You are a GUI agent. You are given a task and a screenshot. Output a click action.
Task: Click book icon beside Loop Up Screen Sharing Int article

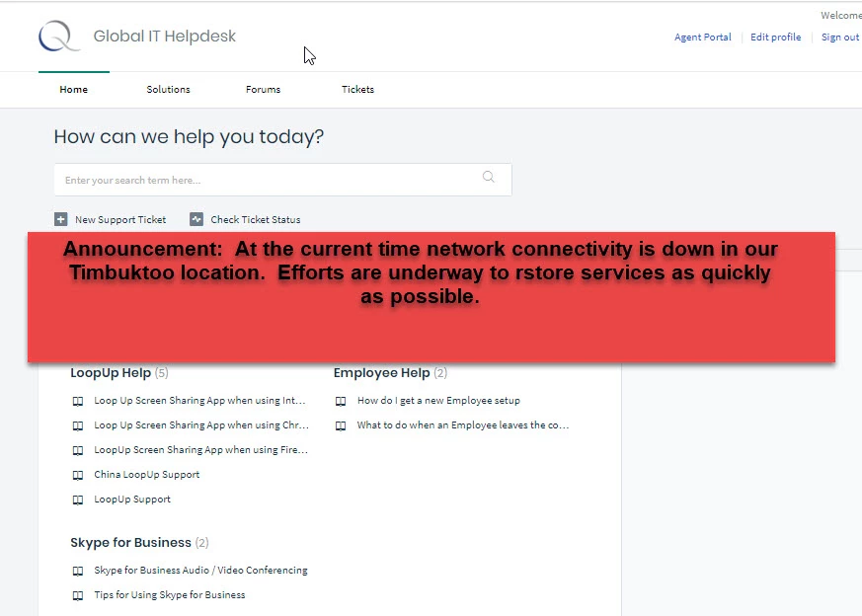78,401
